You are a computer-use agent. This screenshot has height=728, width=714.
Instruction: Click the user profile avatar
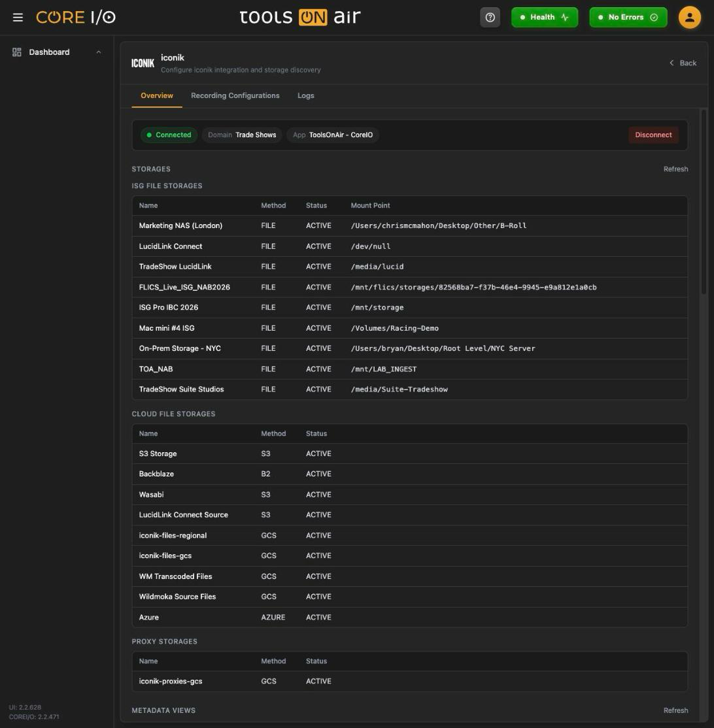[689, 17]
